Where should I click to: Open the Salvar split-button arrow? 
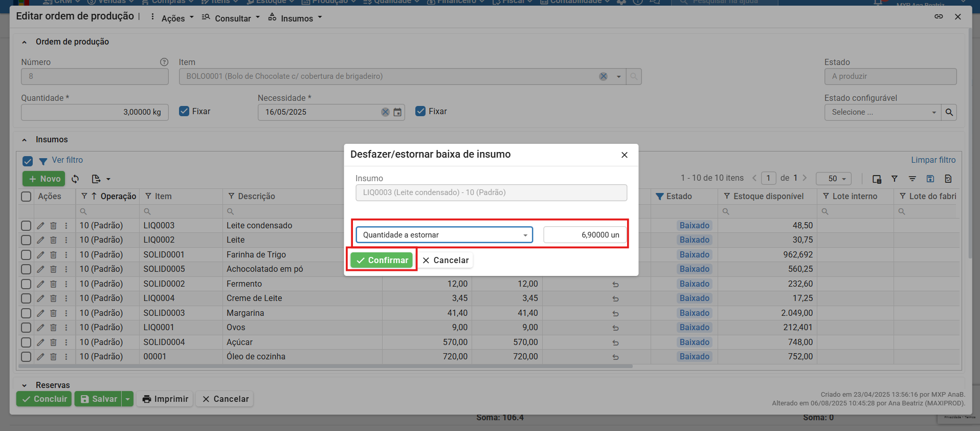click(x=128, y=399)
